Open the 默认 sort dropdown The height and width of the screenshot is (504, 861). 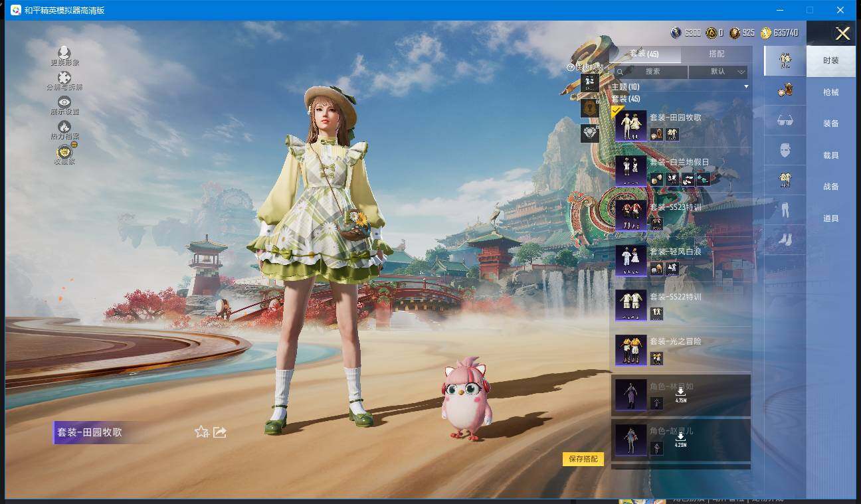718,72
